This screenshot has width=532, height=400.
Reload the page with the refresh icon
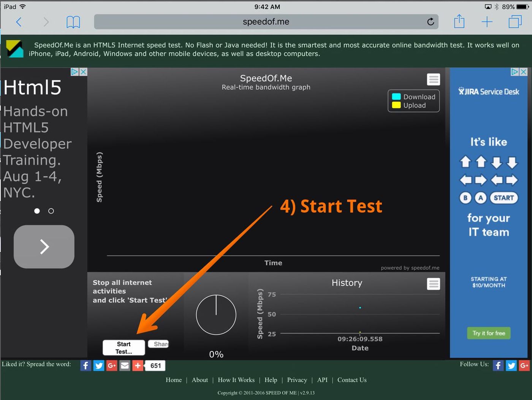point(431,22)
